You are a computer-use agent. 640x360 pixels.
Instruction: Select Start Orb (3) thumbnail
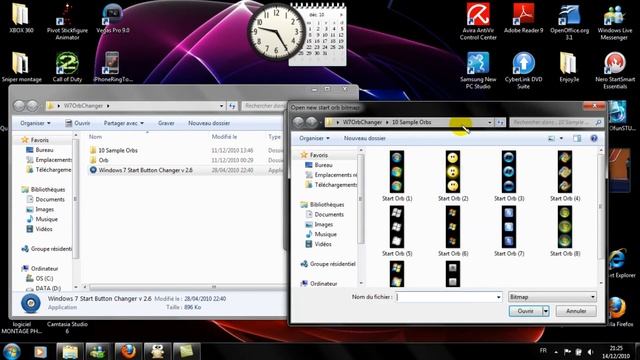(x=509, y=176)
